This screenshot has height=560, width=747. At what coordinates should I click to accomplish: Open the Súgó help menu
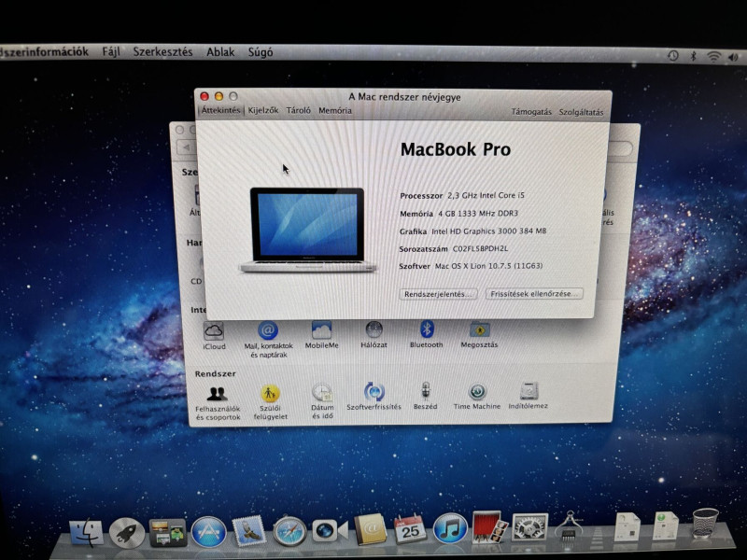coord(261,52)
